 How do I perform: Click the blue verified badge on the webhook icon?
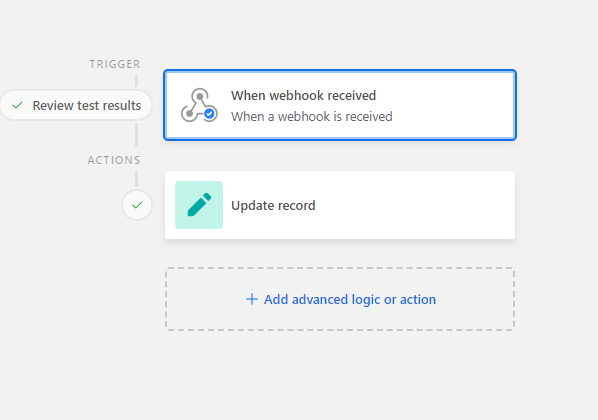(209, 114)
